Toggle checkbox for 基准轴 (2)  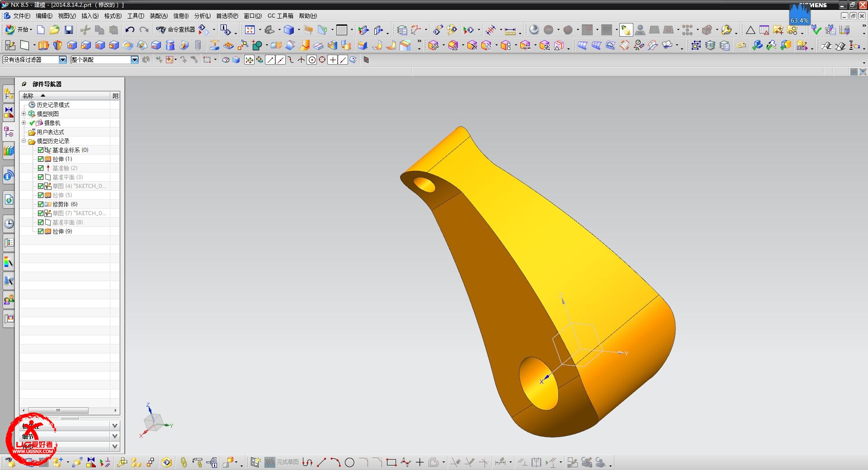[41, 168]
